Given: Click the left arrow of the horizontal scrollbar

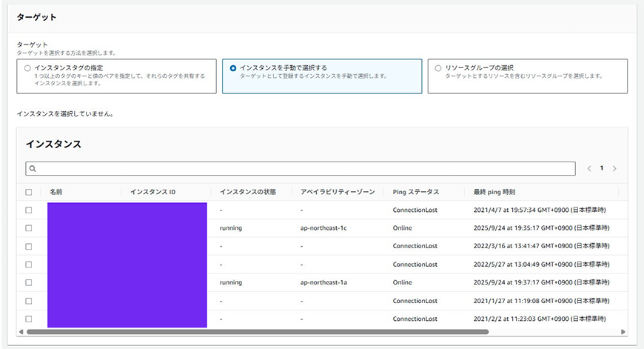Looking at the screenshot, I should (x=21, y=332).
